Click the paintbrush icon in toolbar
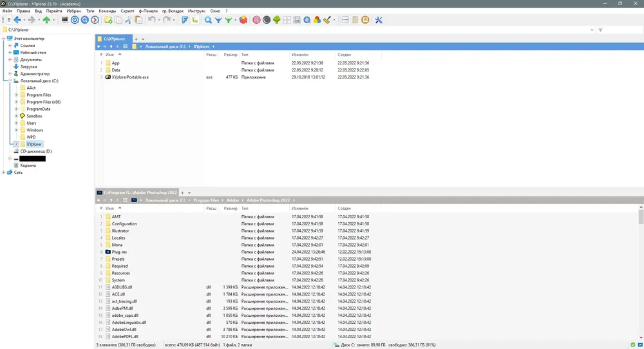Viewport: 644px width, 349px height. (327, 20)
